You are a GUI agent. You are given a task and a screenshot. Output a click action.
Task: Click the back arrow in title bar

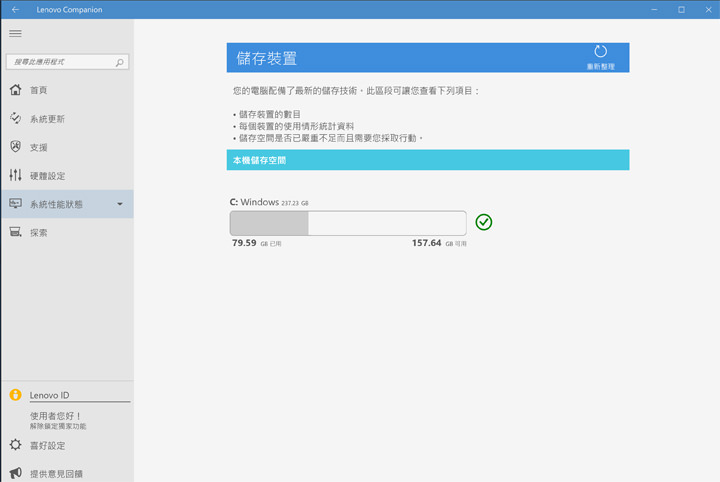14,9
